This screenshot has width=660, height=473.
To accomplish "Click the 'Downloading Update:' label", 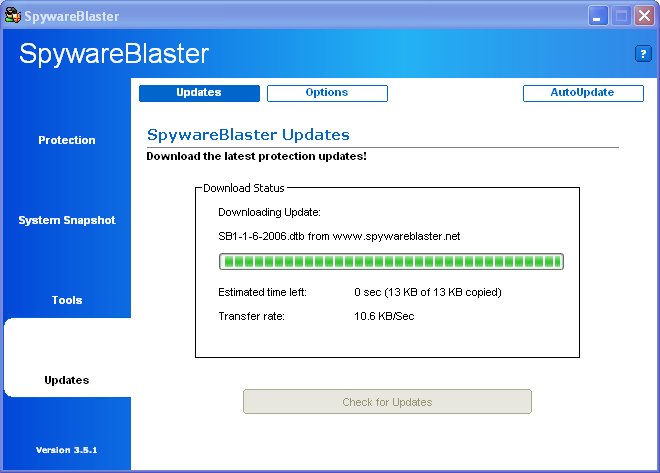I will click(x=269, y=212).
